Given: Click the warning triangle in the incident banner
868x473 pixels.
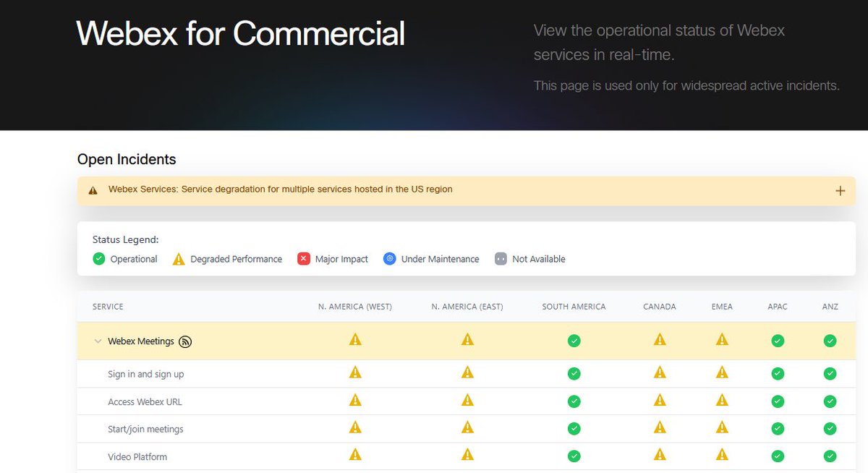Looking at the screenshot, I should pyautogui.click(x=93, y=190).
